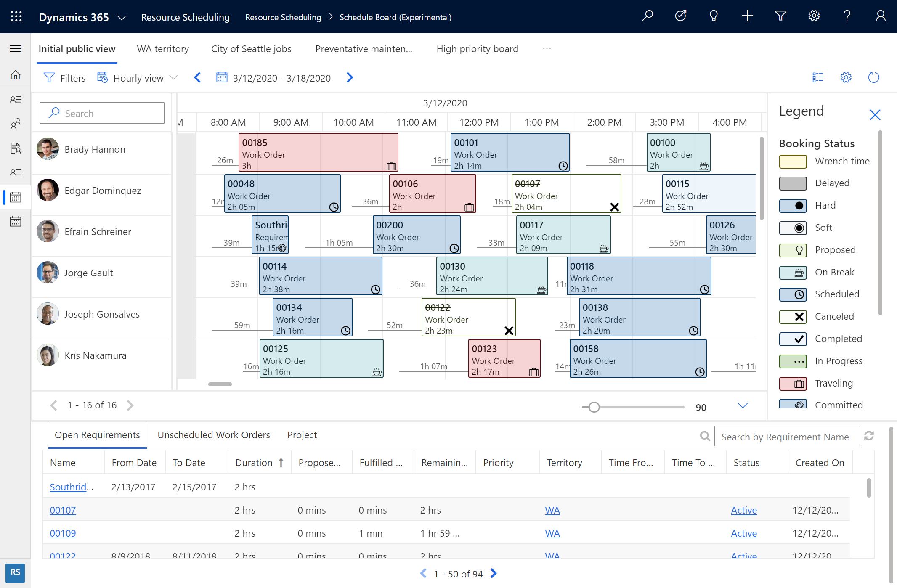Expand the collapsed rows using bottom chevron

pyautogui.click(x=743, y=405)
